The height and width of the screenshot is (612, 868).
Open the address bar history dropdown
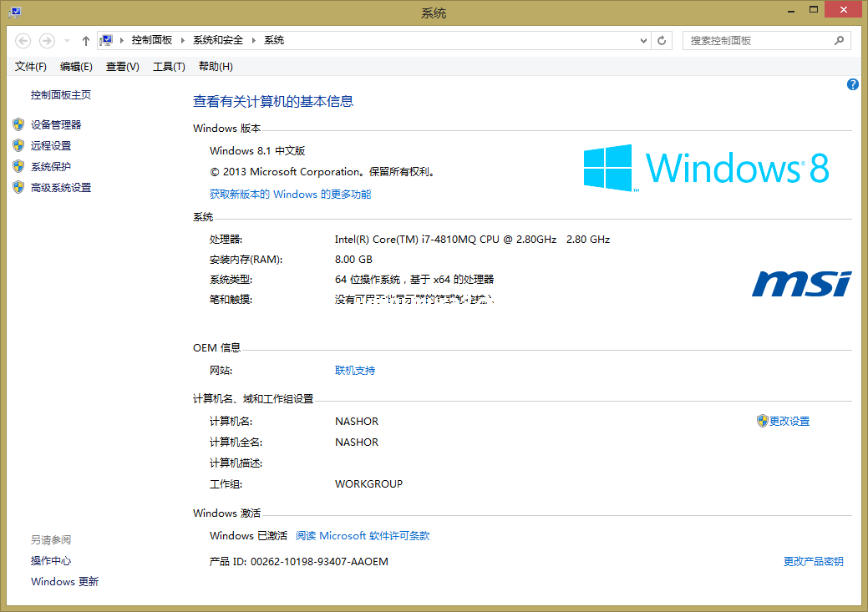[x=643, y=40]
